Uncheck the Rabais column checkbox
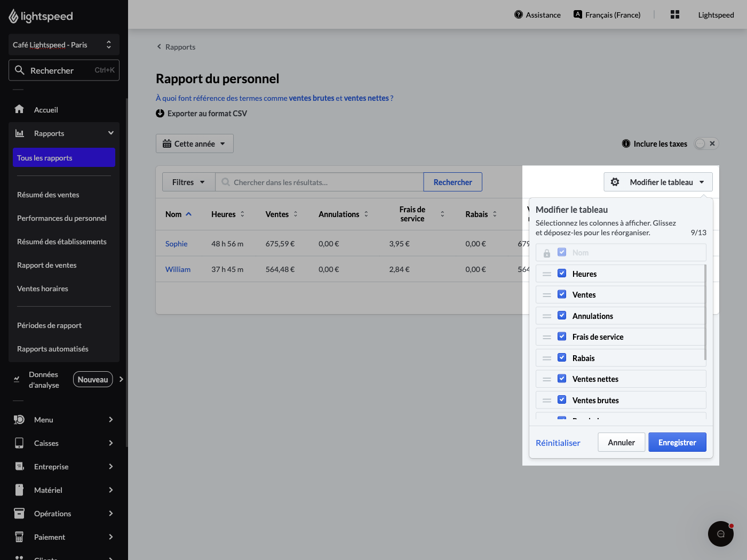Screen dimensions: 747x560 pyautogui.click(x=562, y=357)
